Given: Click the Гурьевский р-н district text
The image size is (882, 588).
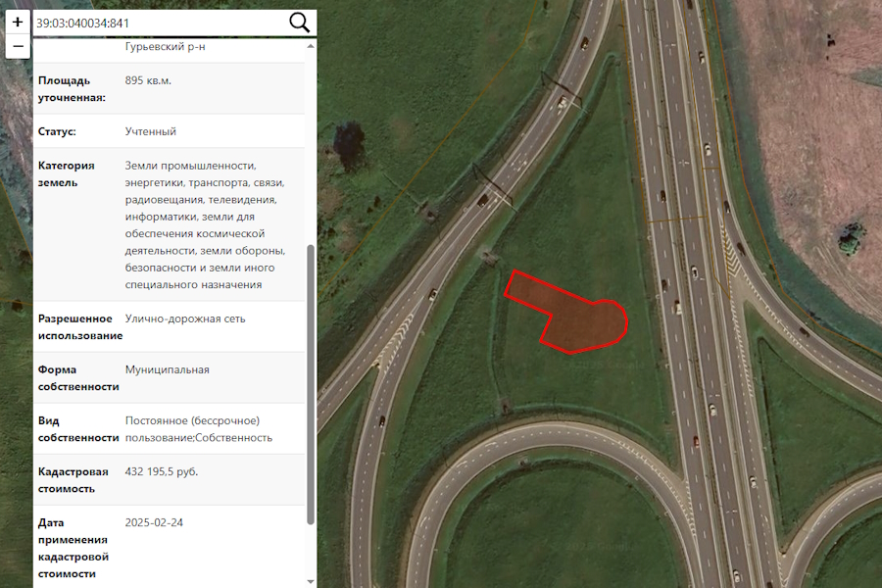Looking at the screenshot, I should coord(165,47).
